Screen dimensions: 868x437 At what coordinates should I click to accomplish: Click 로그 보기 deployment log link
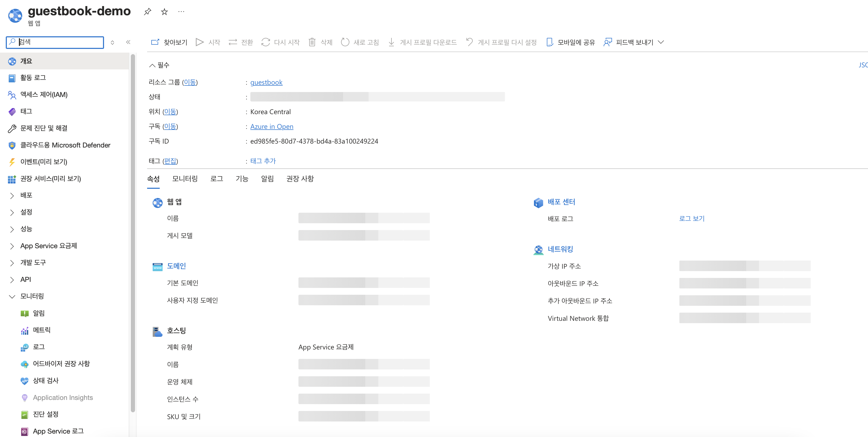pyautogui.click(x=691, y=218)
